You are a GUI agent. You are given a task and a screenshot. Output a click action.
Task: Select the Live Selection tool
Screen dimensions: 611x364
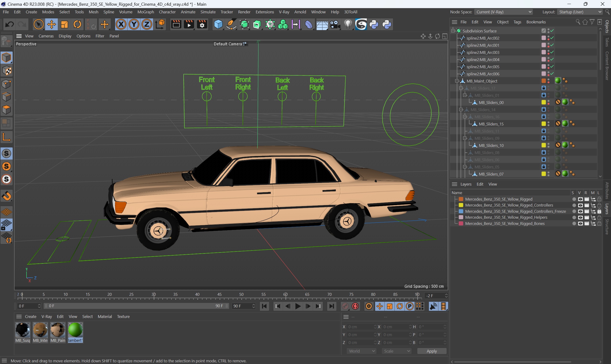click(38, 24)
